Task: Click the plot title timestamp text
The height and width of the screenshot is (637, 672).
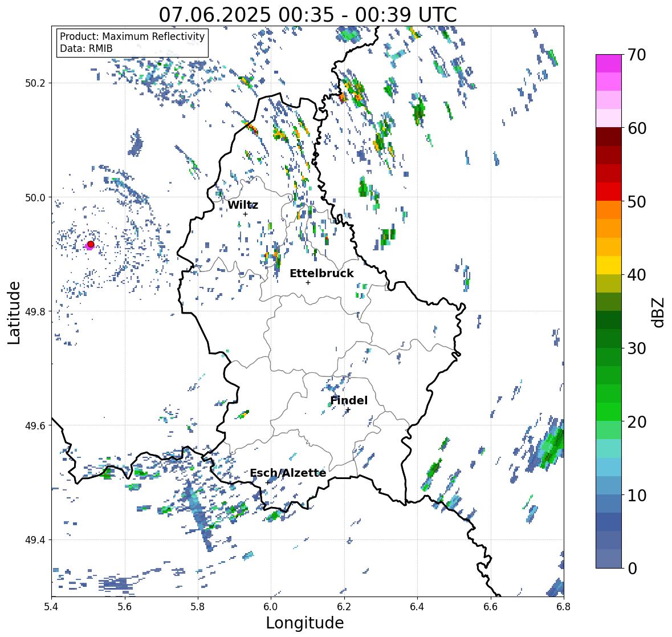Action: click(308, 15)
